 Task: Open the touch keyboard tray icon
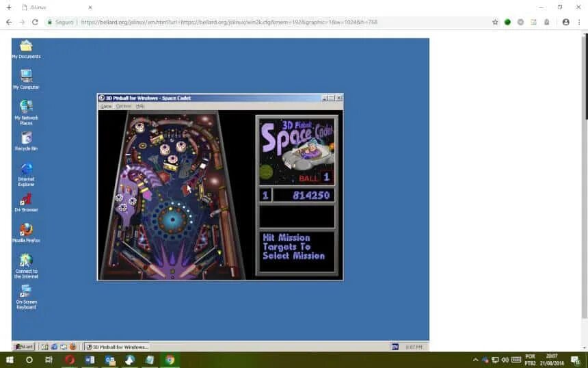click(516, 360)
